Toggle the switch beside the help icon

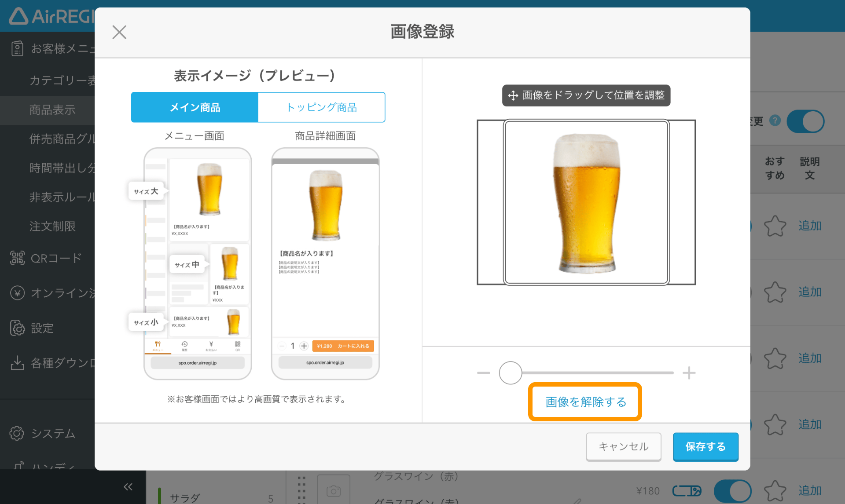click(805, 121)
